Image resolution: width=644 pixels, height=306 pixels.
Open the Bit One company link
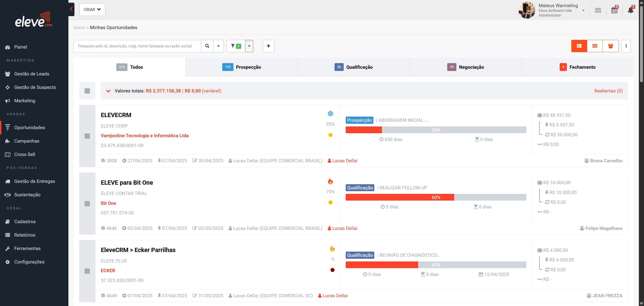pyautogui.click(x=108, y=203)
